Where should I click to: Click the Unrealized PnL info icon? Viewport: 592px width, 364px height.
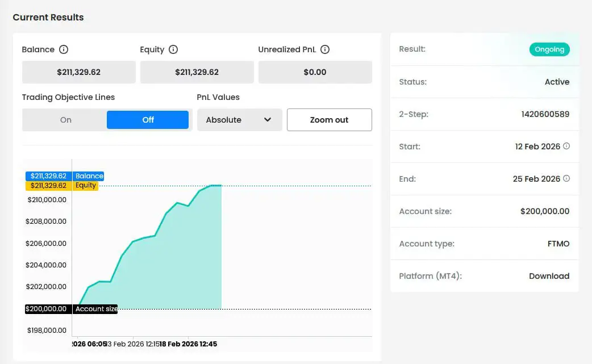pos(325,49)
